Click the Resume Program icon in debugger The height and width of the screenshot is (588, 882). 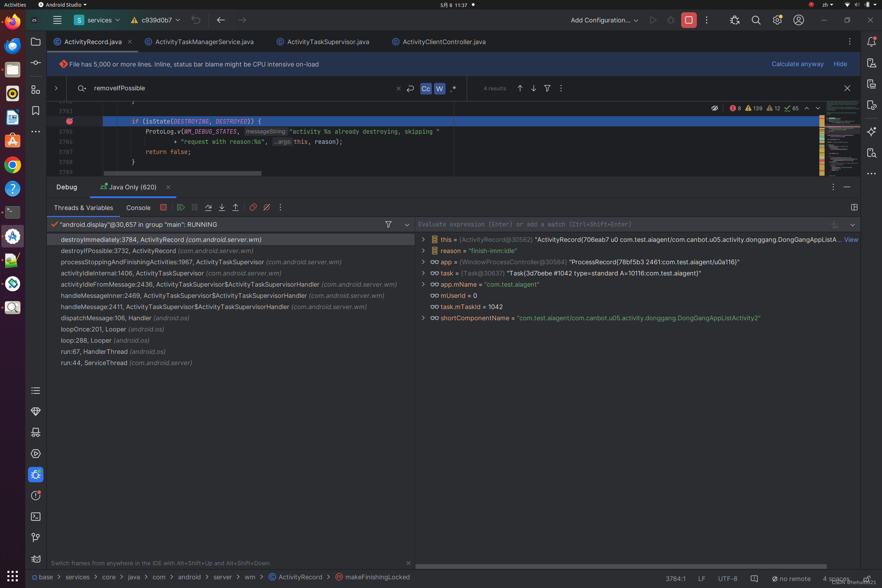[181, 207]
